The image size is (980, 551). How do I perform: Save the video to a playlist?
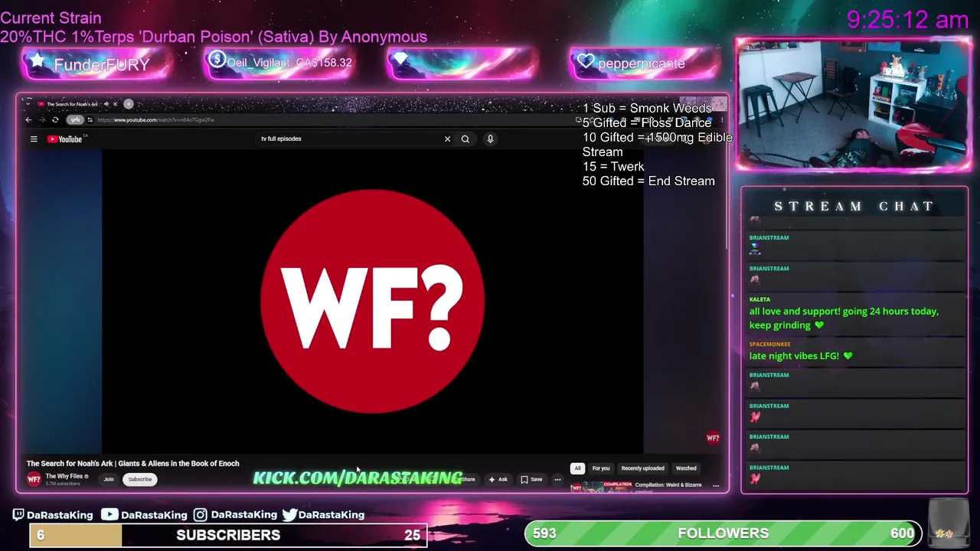(532, 479)
